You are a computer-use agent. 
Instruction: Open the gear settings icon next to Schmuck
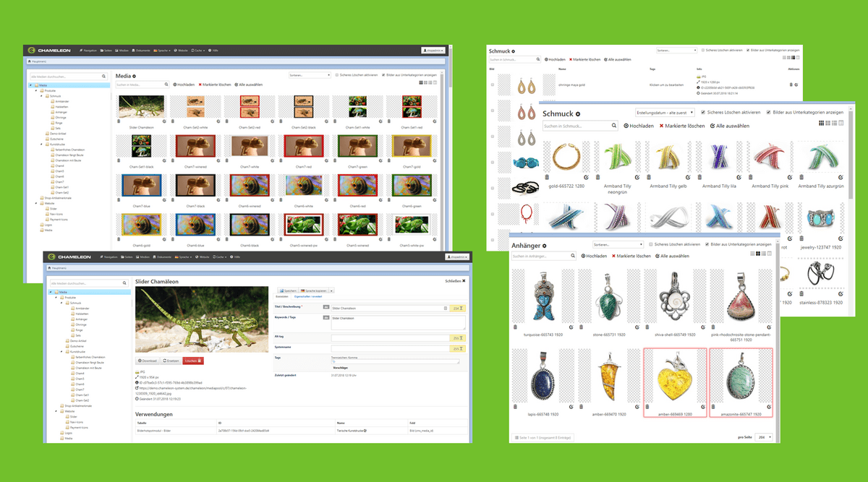577,114
